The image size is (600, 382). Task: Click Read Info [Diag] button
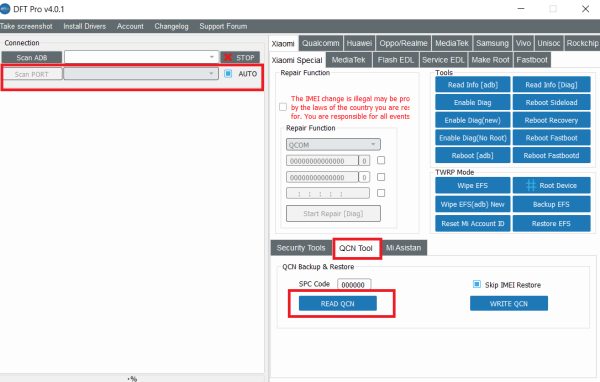[551, 85]
